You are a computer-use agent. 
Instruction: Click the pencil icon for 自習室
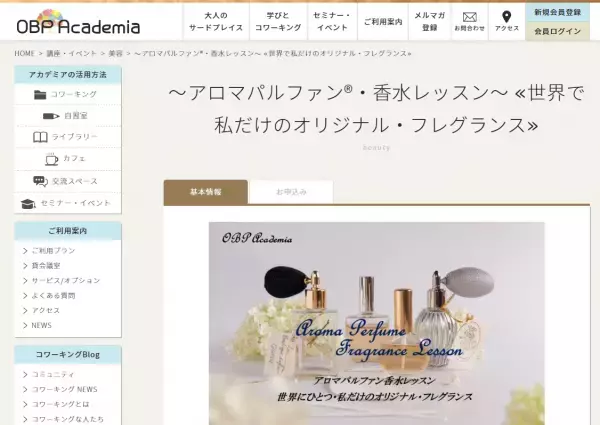point(51,116)
